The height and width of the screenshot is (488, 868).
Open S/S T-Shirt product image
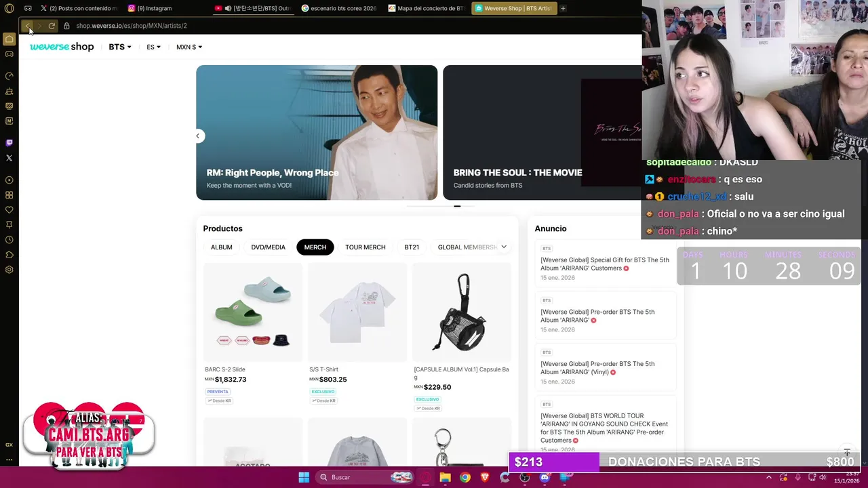(x=357, y=312)
